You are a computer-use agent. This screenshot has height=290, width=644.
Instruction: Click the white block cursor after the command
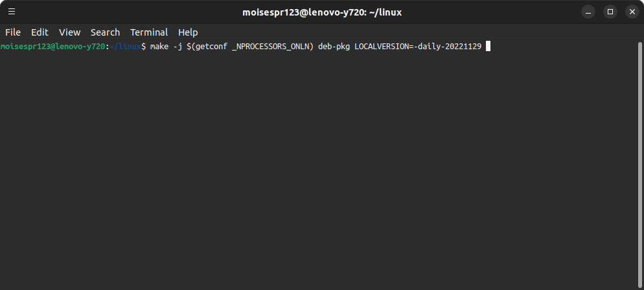(489, 47)
